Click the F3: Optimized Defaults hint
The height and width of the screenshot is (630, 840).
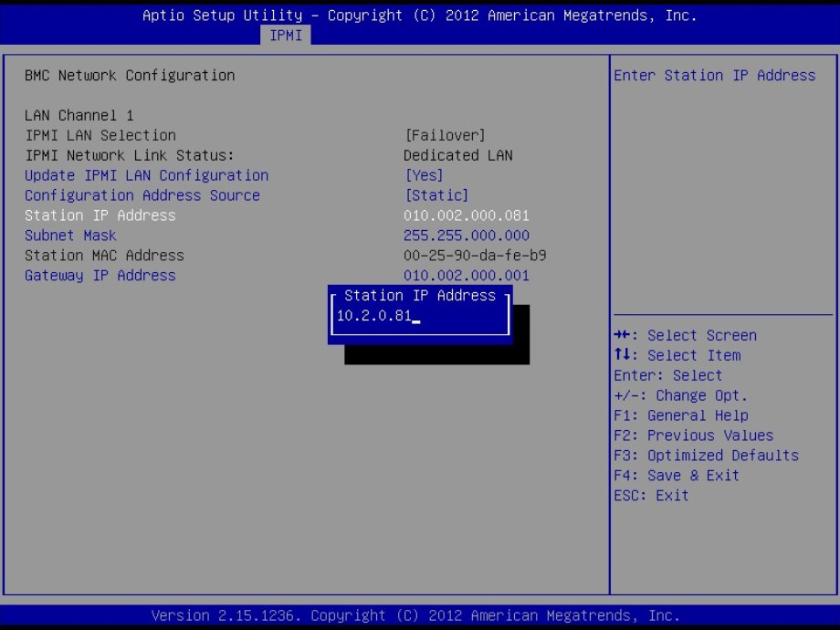(706, 456)
